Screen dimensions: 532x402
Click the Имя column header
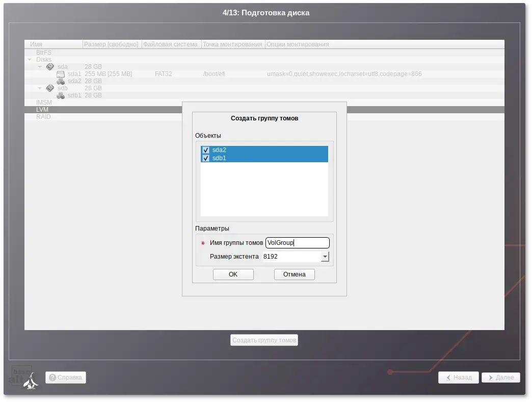[54, 44]
